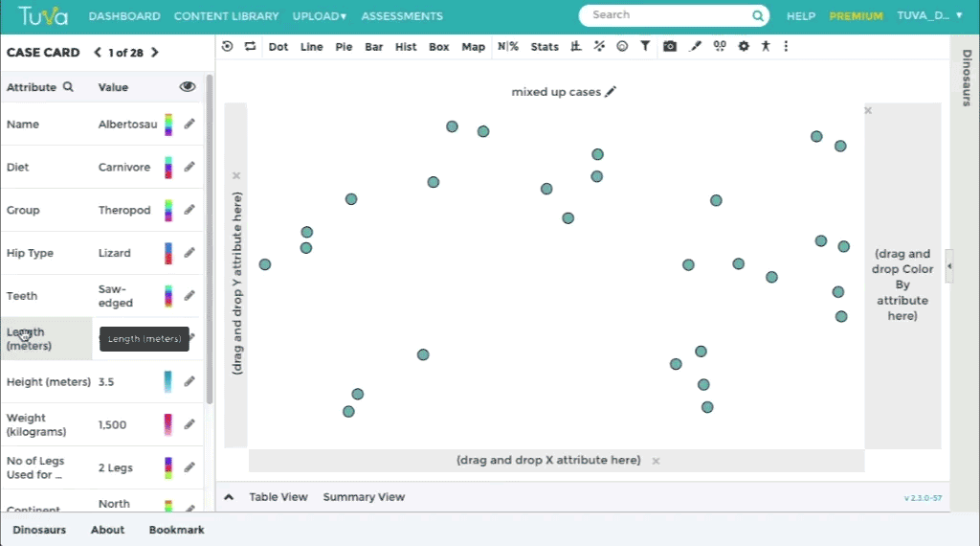Open the Dinosaurs bottom tab
The image size is (980, 546).
(39, 530)
